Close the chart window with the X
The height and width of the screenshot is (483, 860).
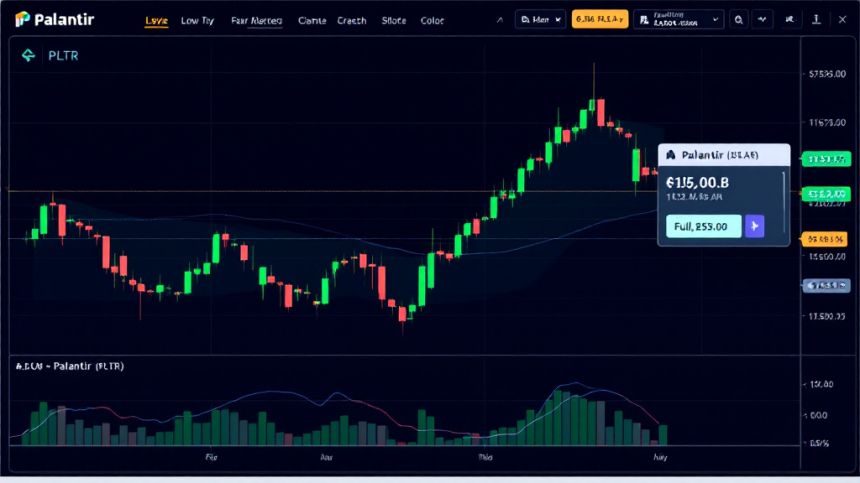click(x=842, y=20)
